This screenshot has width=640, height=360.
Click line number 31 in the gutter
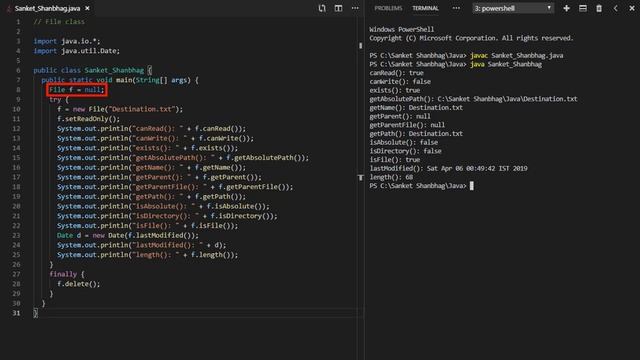coord(16,313)
